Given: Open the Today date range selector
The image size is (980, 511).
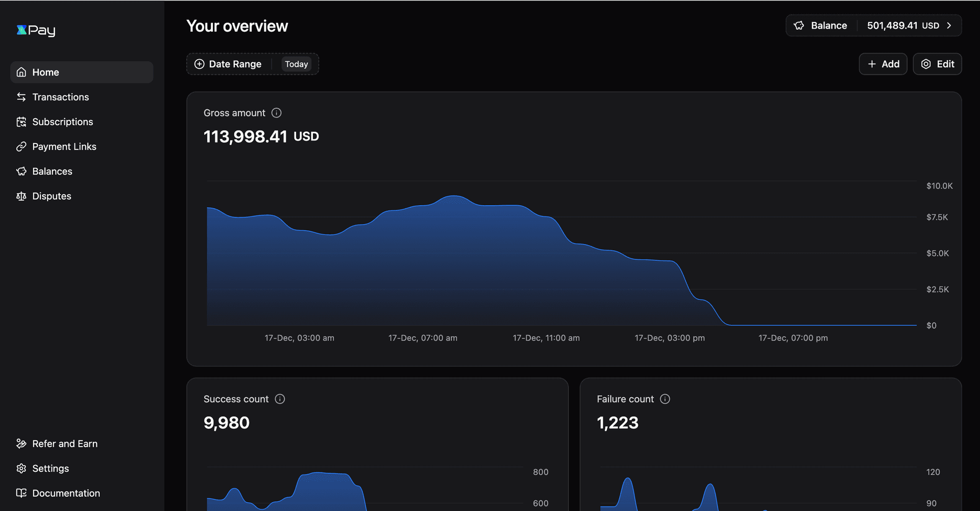Looking at the screenshot, I should [296, 64].
